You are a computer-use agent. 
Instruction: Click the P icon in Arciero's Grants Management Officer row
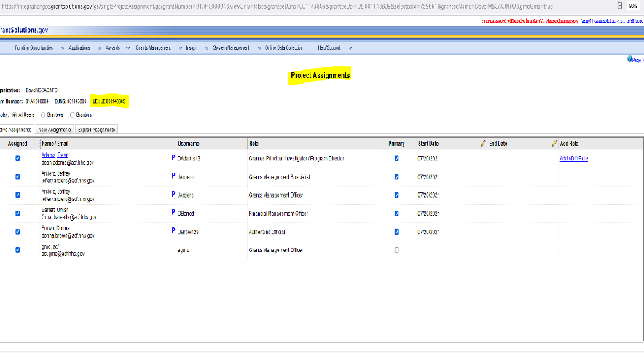[x=173, y=195]
